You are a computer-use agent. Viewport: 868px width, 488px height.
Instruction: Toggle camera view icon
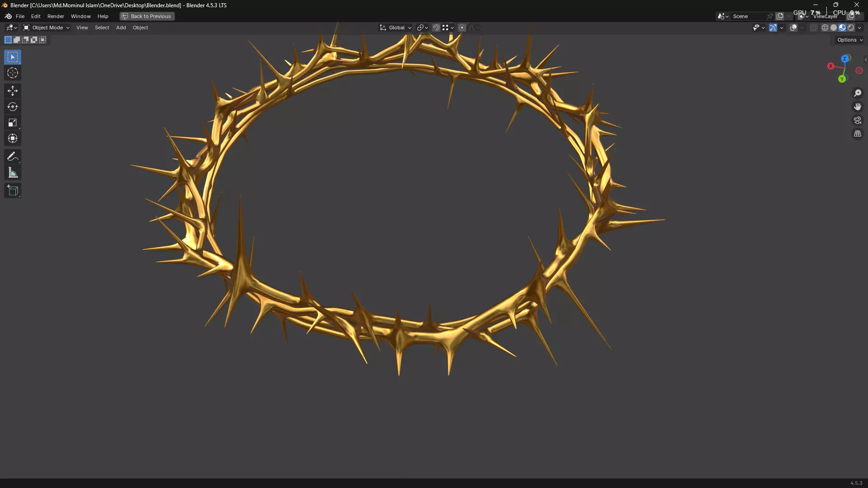(x=858, y=120)
